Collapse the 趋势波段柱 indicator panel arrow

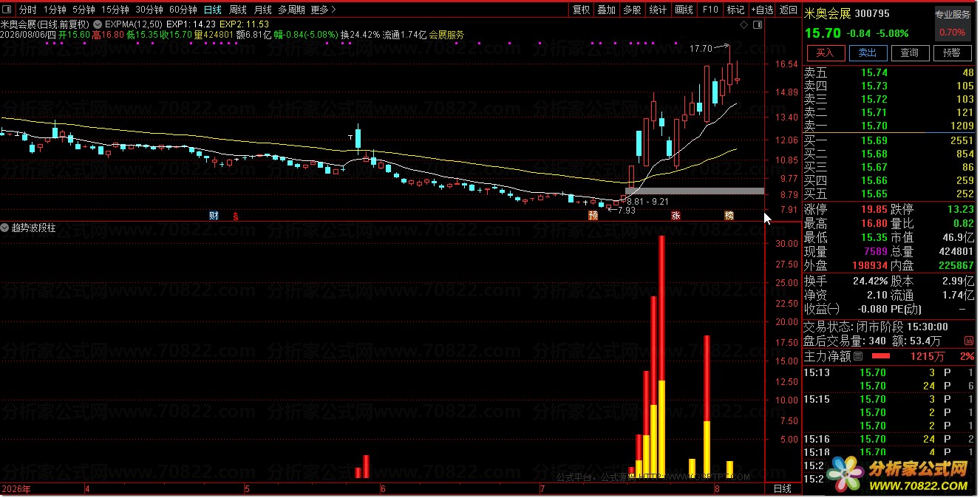click(x=5, y=228)
